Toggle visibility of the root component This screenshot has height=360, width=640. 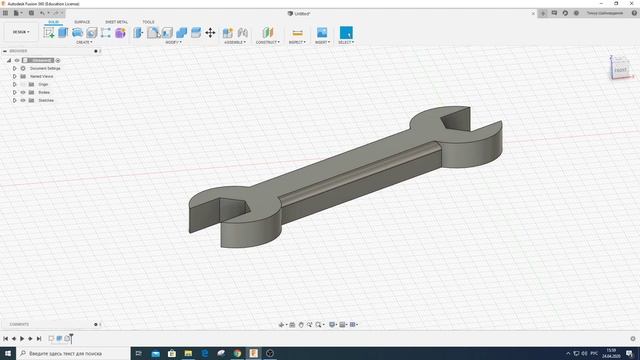click(x=17, y=60)
